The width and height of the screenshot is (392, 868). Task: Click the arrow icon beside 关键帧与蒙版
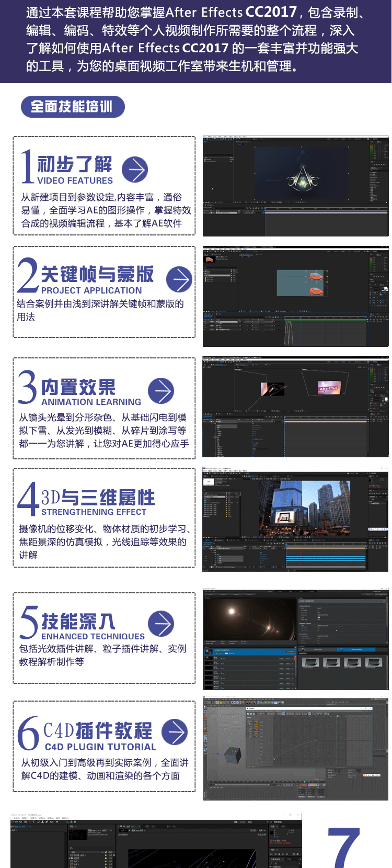[179, 279]
